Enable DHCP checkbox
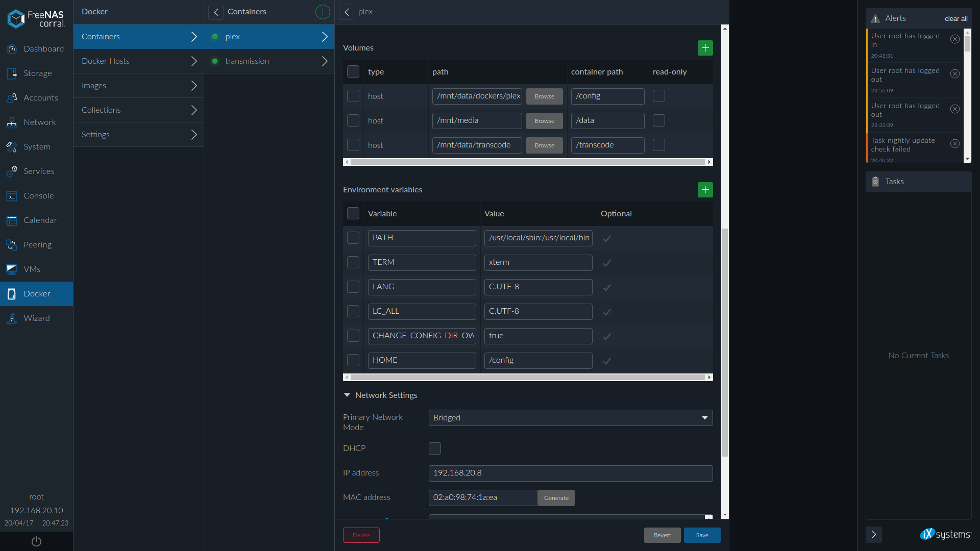 pyautogui.click(x=435, y=448)
